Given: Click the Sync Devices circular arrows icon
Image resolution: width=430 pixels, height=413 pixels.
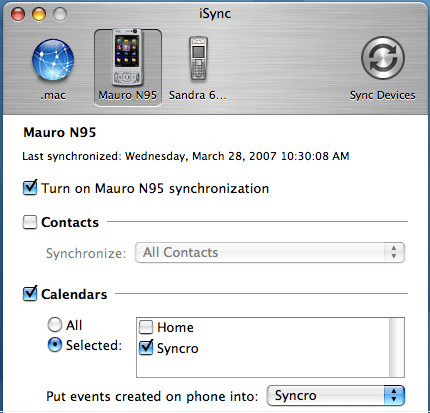Looking at the screenshot, I should tap(383, 58).
